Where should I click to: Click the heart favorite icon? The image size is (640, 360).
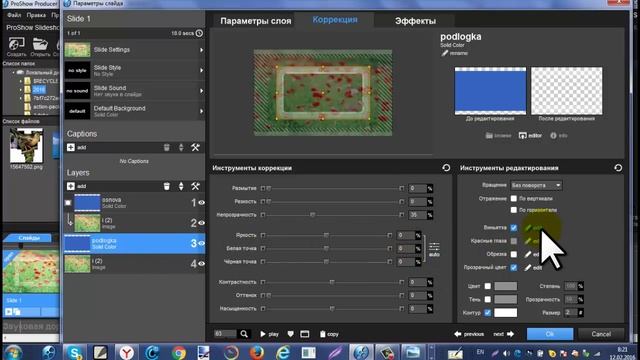coord(290,334)
